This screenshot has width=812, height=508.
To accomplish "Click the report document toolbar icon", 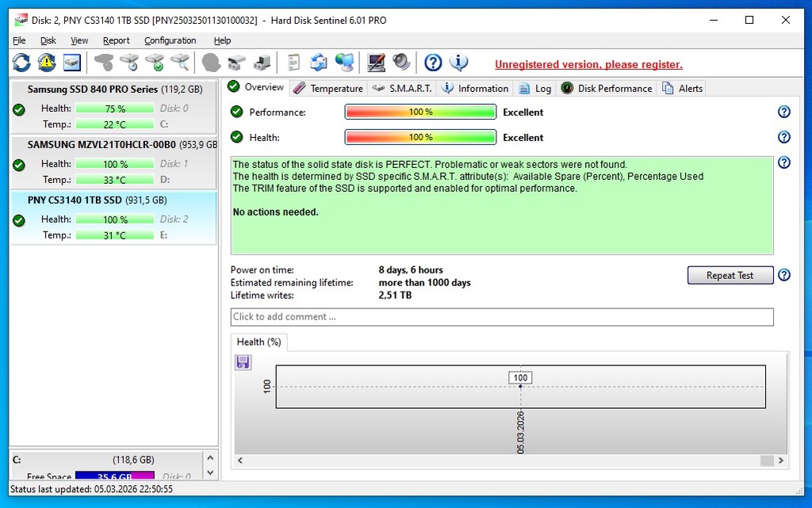I will point(293,63).
